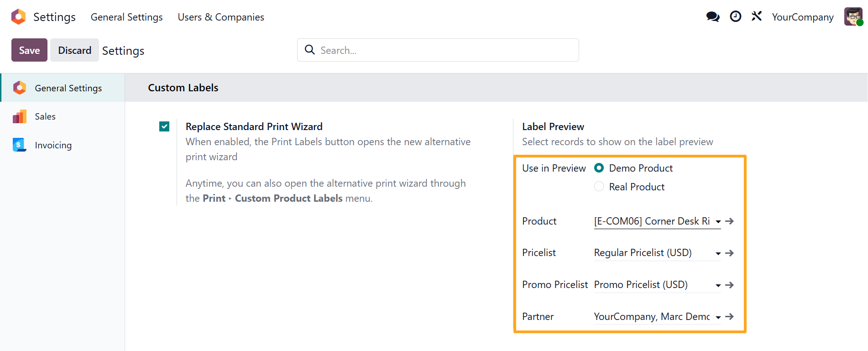This screenshot has width=868, height=351.
Task: Open the Users & Companies menu
Action: pyautogui.click(x=221, y=17)
